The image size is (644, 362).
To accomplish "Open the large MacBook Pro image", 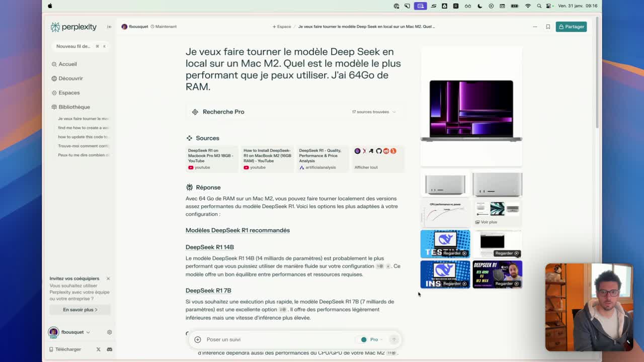I will (x=471, y=107).
